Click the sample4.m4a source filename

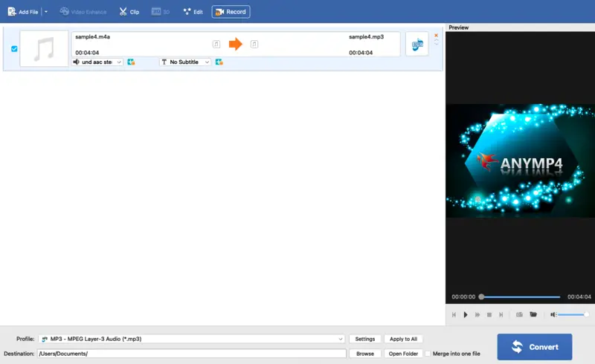point(92,37)
